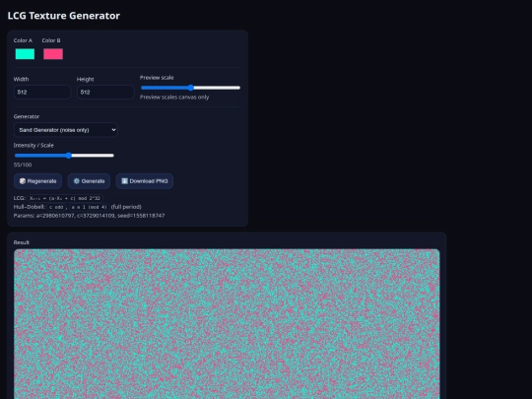Click the Params seed text line
Image resolution: width=532 pixels, height=399 pixels.
pos(90,216)
